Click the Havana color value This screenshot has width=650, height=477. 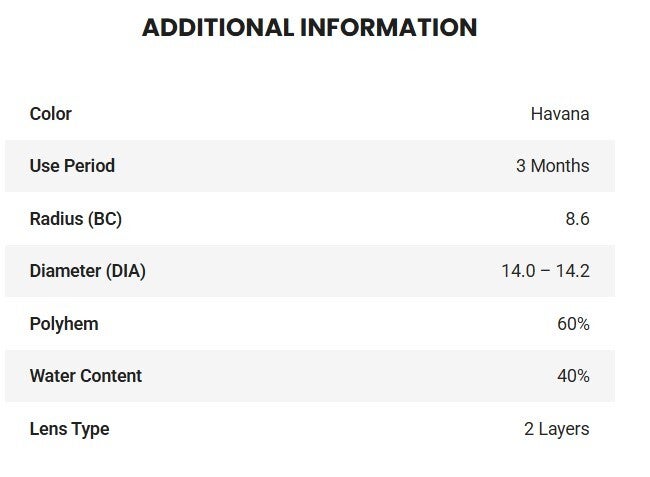tap(560, 114)
